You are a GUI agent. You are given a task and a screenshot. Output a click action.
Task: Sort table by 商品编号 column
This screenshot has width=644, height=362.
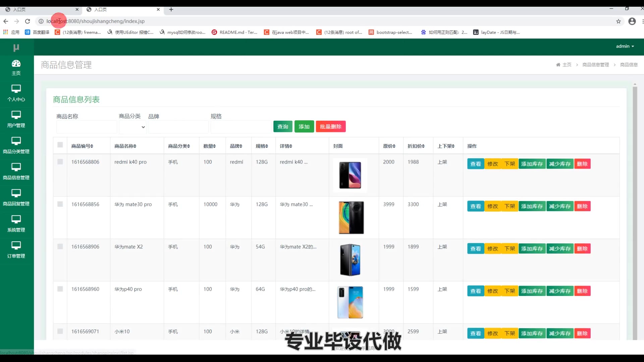82,146
